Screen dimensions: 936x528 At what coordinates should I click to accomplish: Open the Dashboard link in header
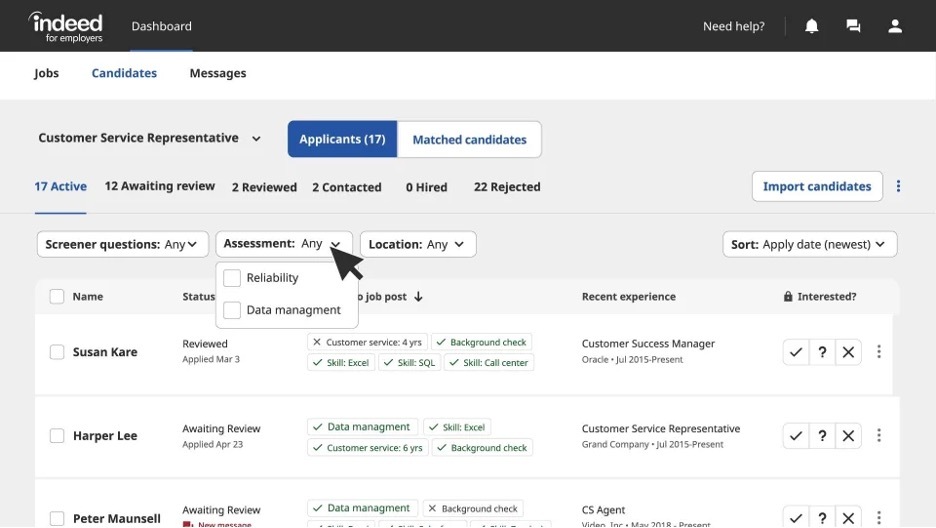(x=162, y=26)
